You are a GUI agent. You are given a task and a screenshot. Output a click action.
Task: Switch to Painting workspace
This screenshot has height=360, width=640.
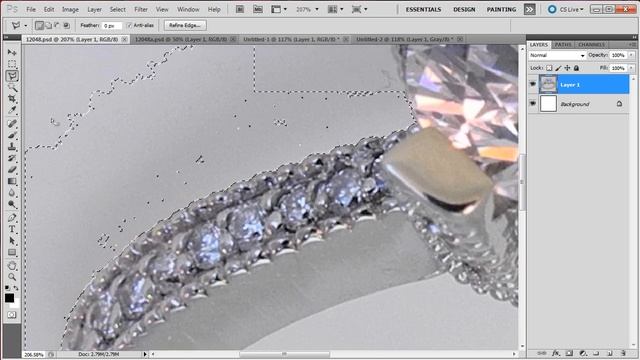(x=501, y=9)
